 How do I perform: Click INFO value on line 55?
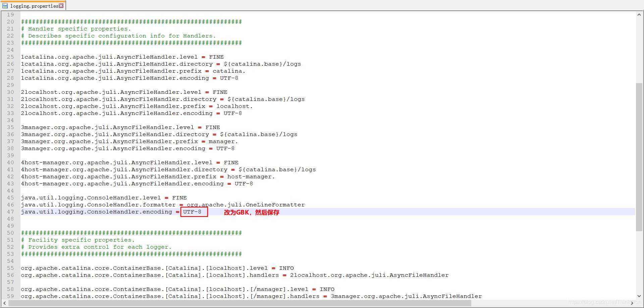click(x=286, y=268)
